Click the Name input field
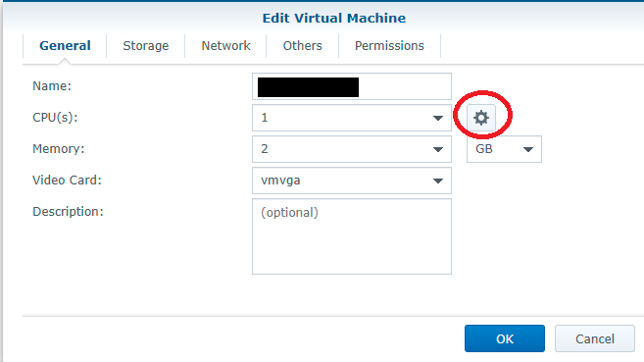The width and height of the screenshot is (644, 362). tap(352, 86)
